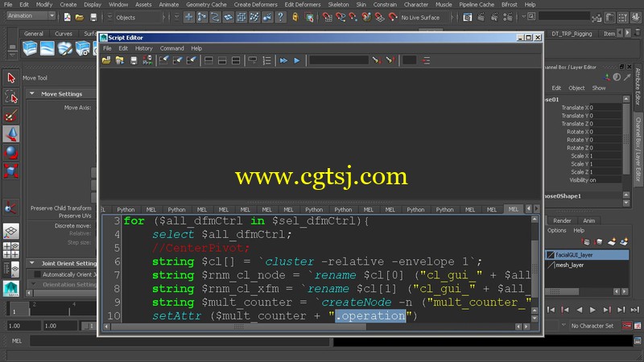Click open scene folder icon in status line
The height and width of the screenshot is (362, 644).
point(80,17)
